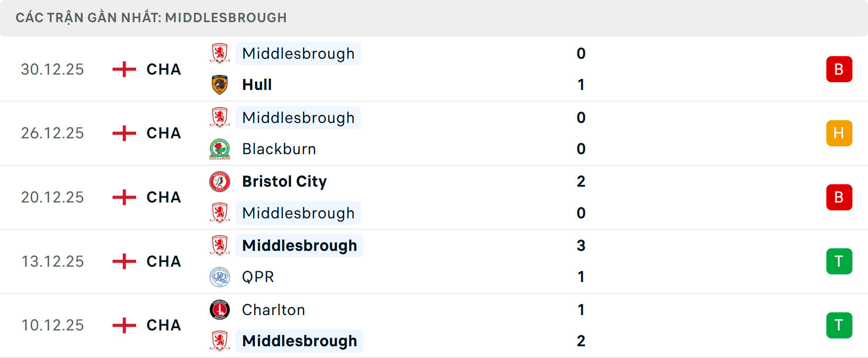
Task: Select the Hull City club badge
Action: point(219,85)
